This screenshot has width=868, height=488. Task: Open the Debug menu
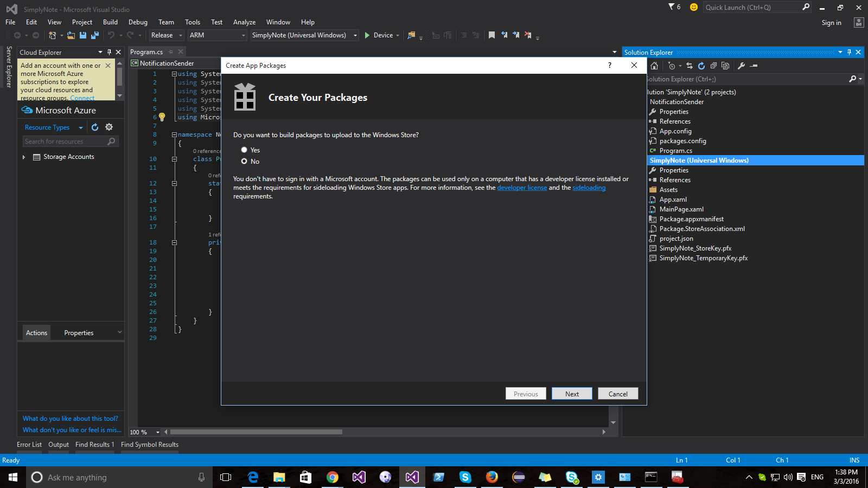138,22
